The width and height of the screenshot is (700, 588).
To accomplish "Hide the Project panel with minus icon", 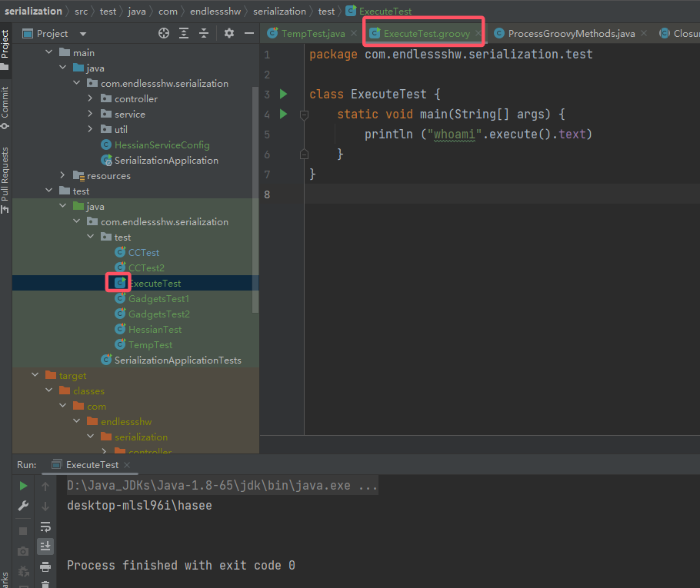I will (x=249, y=33).
